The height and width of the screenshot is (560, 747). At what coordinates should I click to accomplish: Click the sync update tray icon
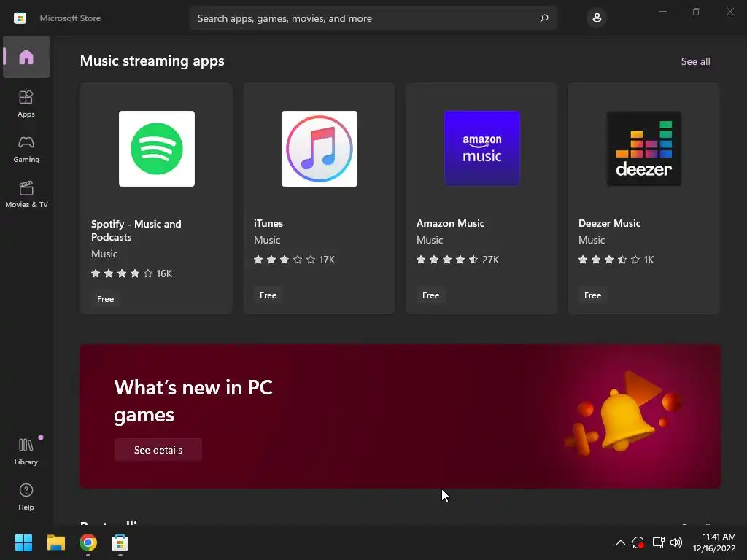(x=638, y=542)
